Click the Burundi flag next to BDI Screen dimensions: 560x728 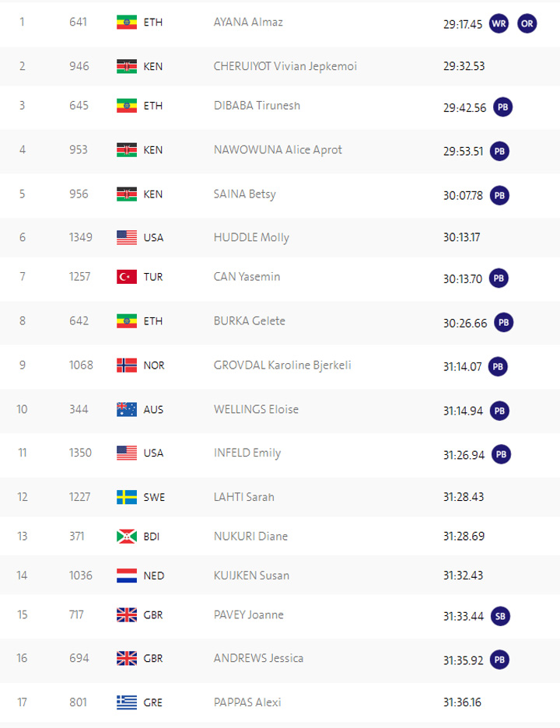(127, 536)
